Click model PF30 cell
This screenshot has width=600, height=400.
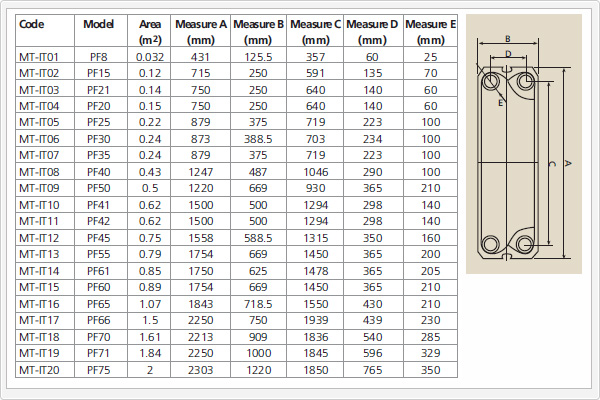tap(99, 139)
